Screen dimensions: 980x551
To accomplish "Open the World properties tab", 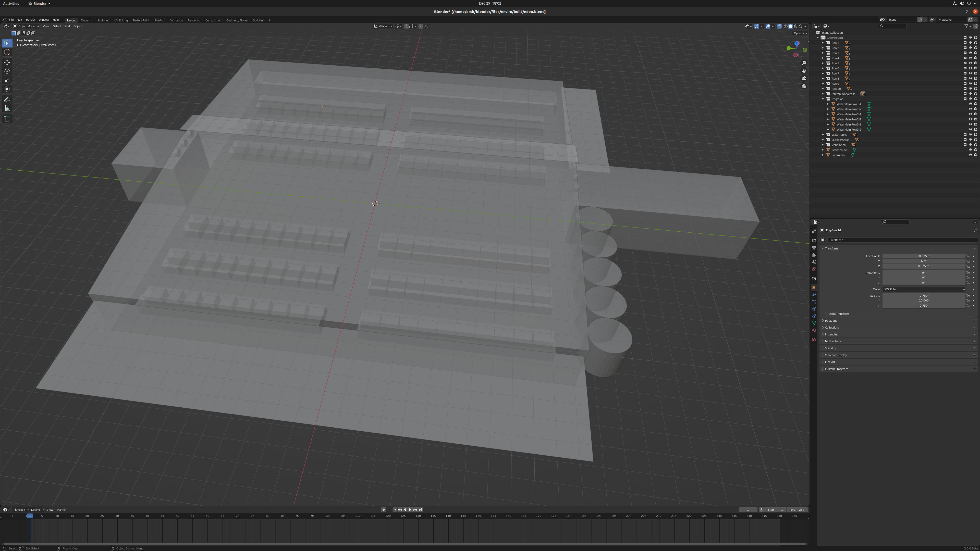I will [x=814, y=269].
